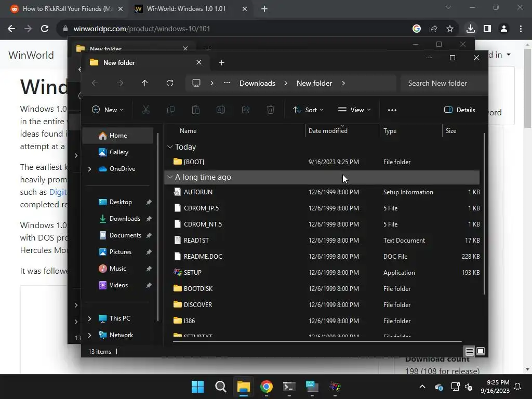Add a new Explorer tab with plus
The width and height of the screenshot is (532, 399).
coord(221,62)
